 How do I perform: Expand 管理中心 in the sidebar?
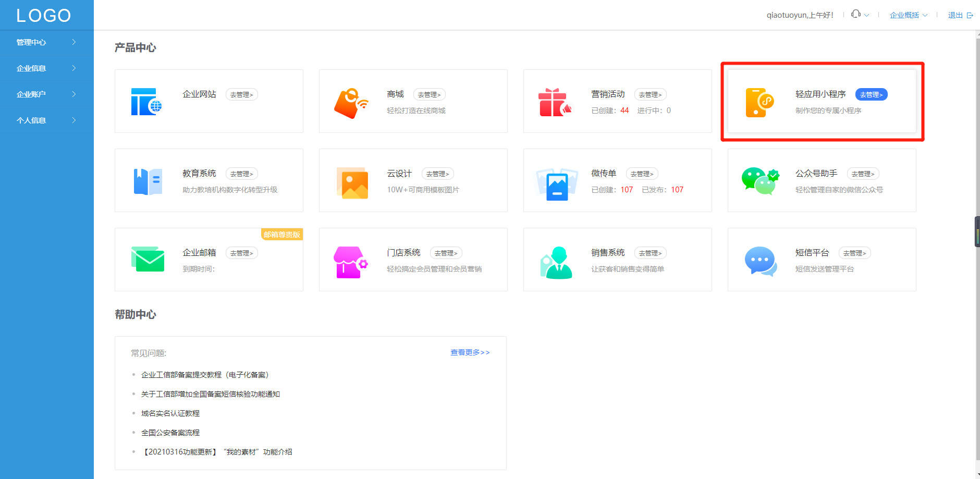point(47,42)
